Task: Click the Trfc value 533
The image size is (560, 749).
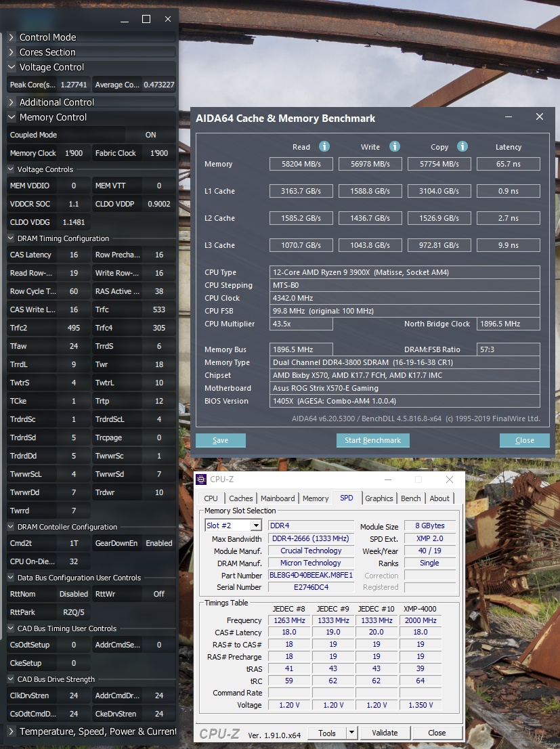Action: pos(158,309)
